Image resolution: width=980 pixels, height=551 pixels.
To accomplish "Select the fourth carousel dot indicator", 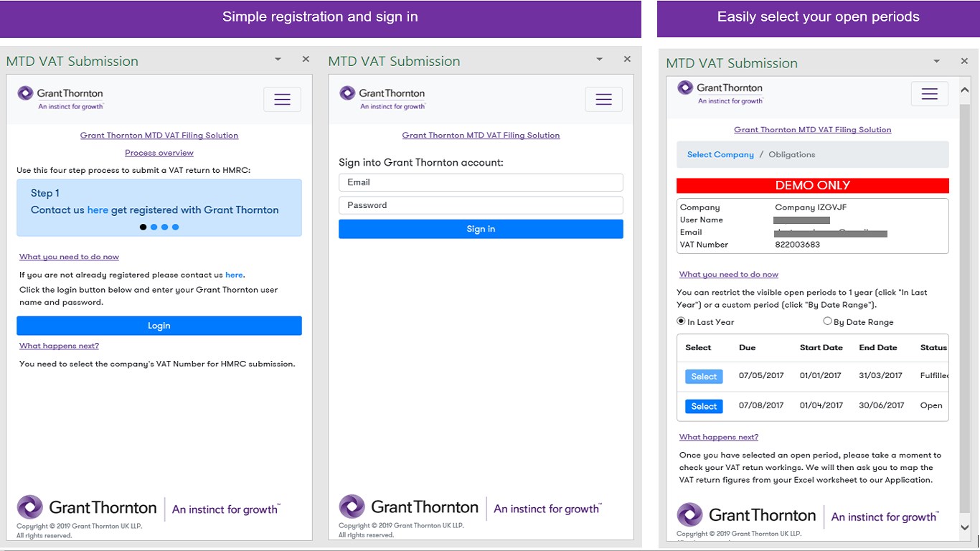I will tap(175, 227).
